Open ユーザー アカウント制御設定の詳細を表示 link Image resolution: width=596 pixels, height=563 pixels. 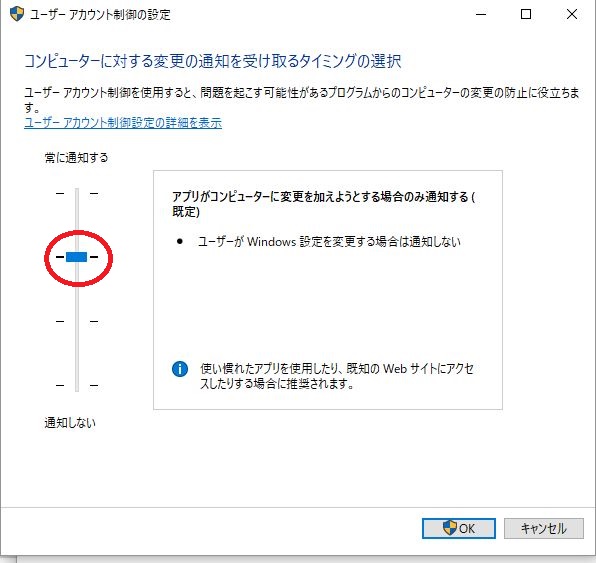pos(123,123)
